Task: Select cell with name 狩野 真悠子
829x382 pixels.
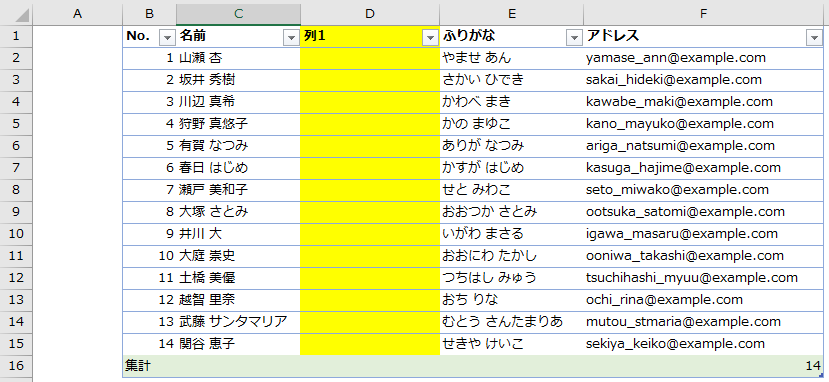Action: click(x=238, y=124)
